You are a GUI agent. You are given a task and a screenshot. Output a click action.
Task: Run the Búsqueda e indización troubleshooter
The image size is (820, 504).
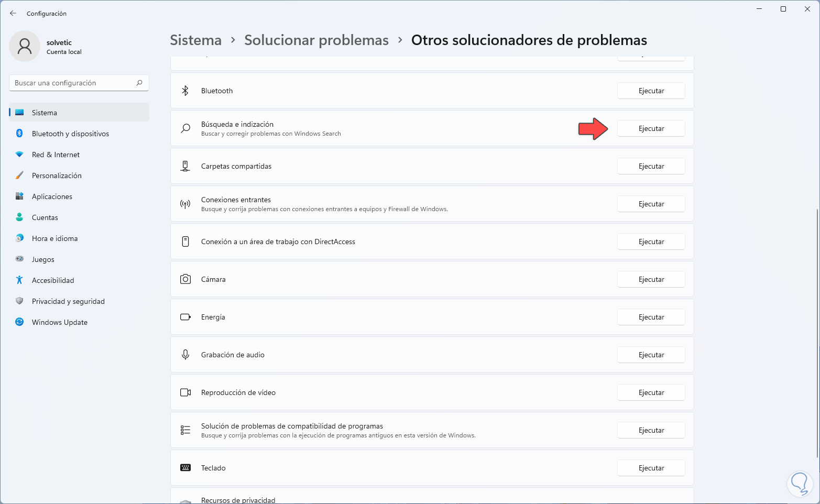point(651,128)
